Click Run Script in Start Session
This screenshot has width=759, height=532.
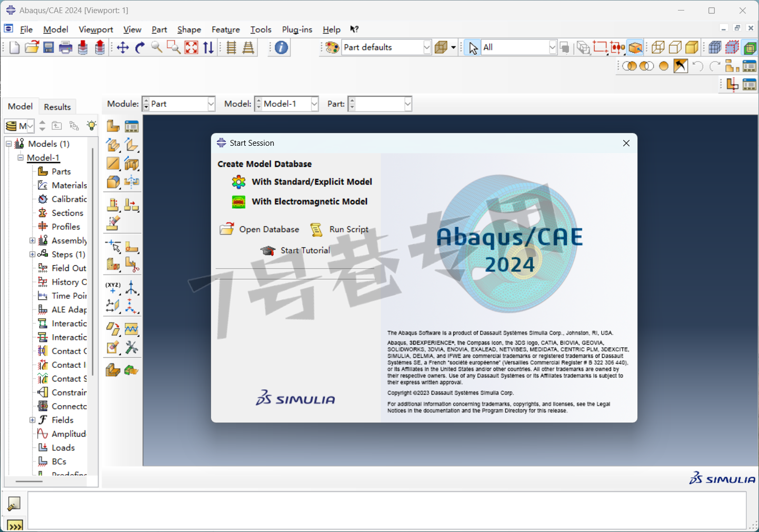pyautogui.click(x=339, y=229)
